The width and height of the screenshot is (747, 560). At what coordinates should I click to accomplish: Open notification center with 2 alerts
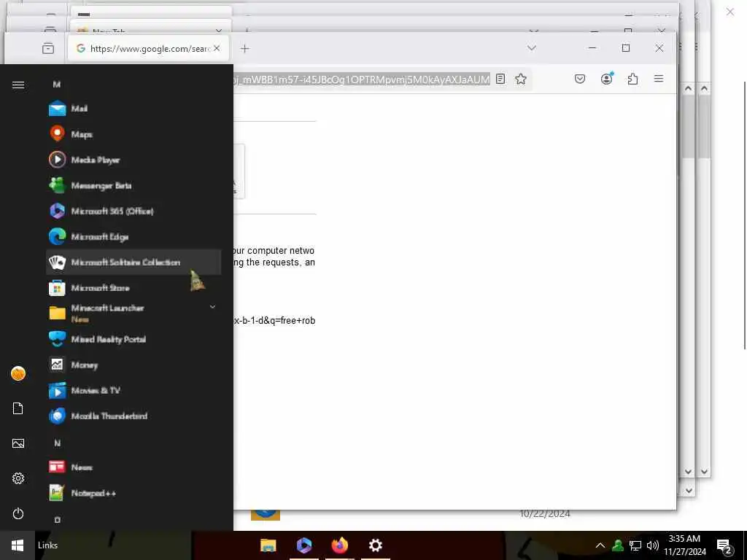[724, 545]
